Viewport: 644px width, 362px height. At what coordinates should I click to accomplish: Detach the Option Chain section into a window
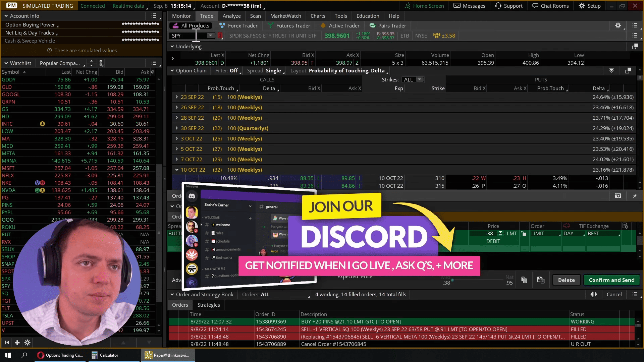628,70
